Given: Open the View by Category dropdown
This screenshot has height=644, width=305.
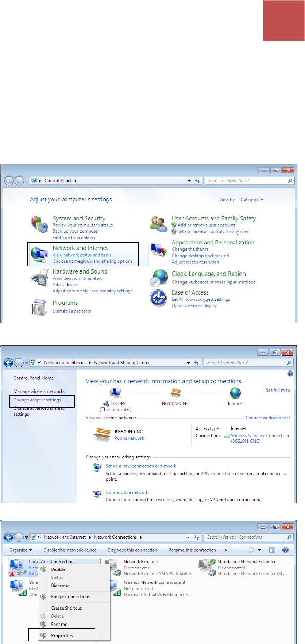Looking at the screenshot, I should (x=255, y=199).
